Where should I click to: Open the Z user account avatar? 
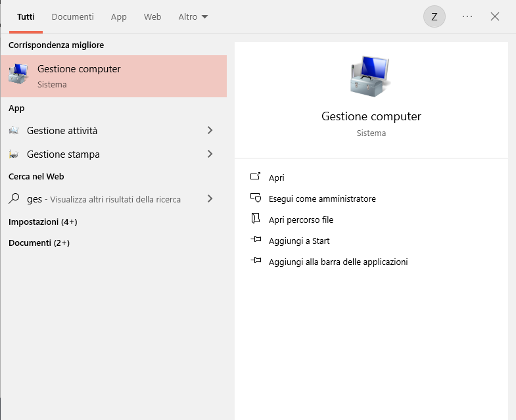[x=434, y=17]
